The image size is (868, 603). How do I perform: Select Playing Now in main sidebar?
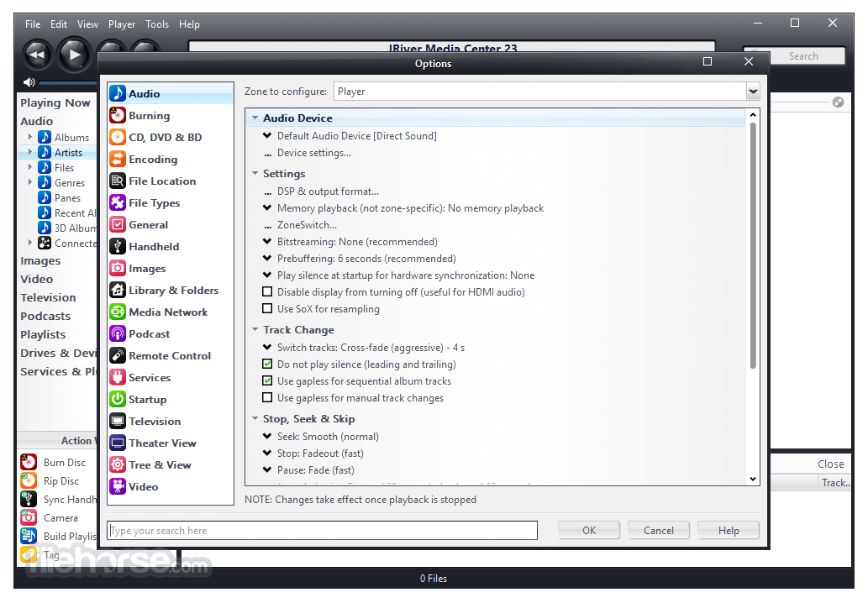point(55,103)
